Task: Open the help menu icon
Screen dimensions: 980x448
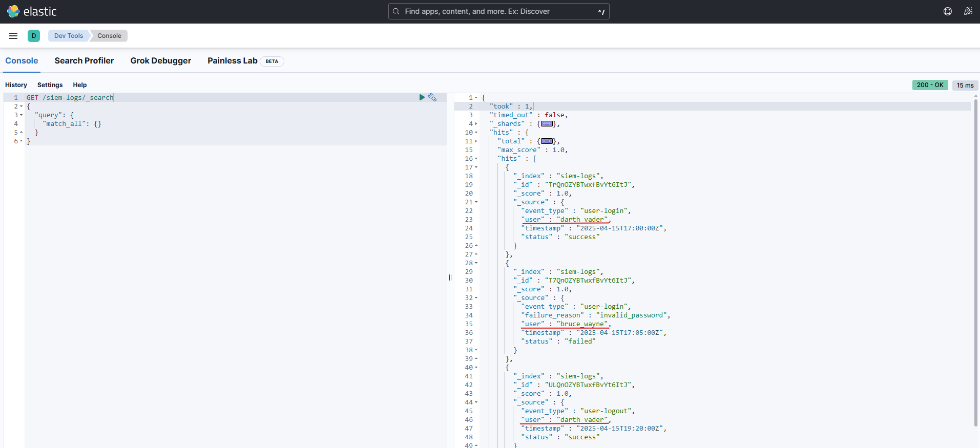Action: pos(948,11)
